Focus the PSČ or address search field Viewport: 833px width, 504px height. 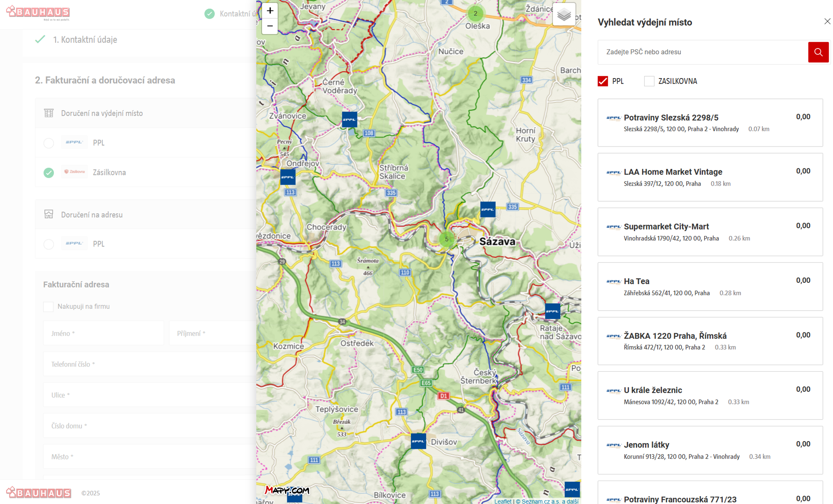click(703, 52)
